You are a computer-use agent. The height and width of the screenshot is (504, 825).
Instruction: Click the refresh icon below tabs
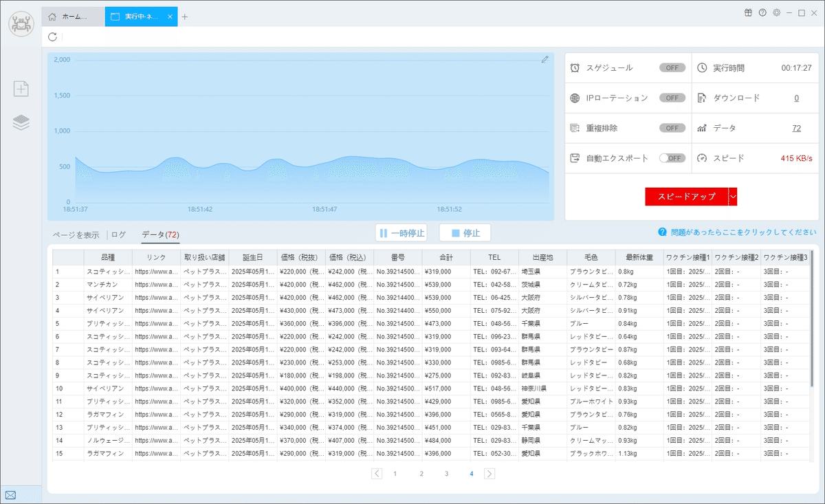(53, 36)
